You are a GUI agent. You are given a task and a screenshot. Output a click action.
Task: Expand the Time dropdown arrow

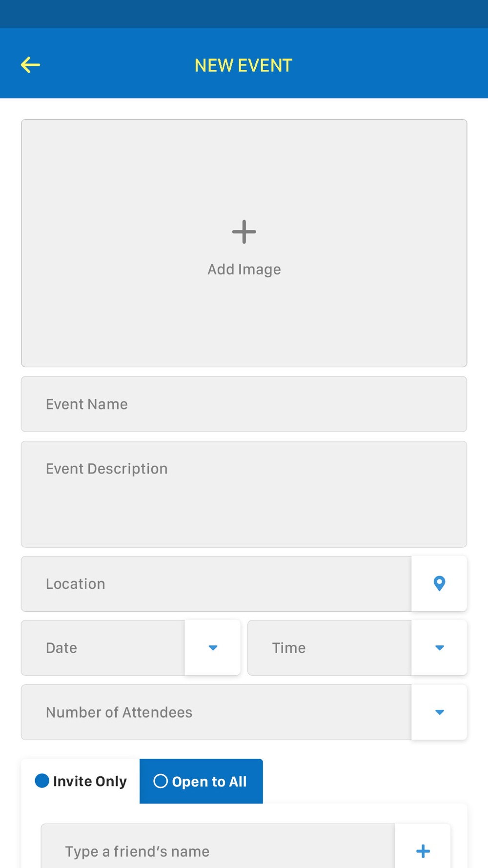tap(439, 648)
